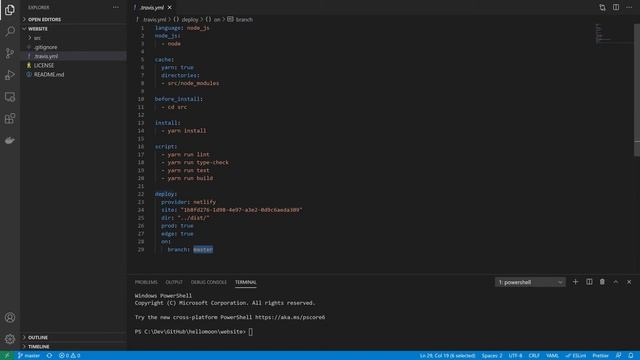The width and height of the screenshot is (640, 360).
Task: Expand the src folder
Action: tap(73, 38)
